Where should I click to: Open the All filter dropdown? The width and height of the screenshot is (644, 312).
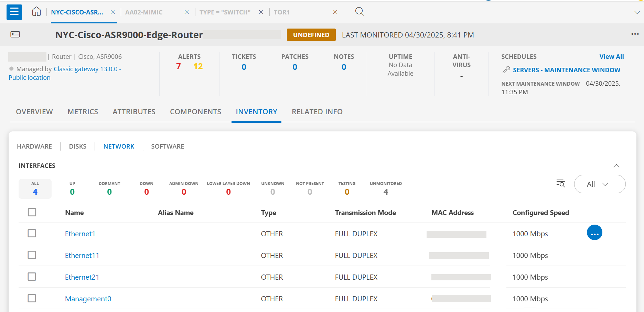[x=600, y=184]
